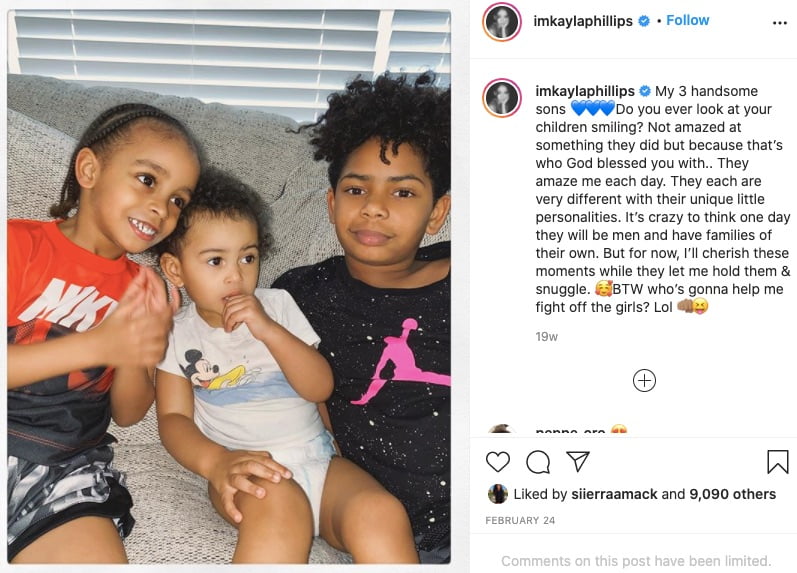This screenshot has height=573, width=797.
Task: Save post with bookmark icon
Action: click(777, 462)
